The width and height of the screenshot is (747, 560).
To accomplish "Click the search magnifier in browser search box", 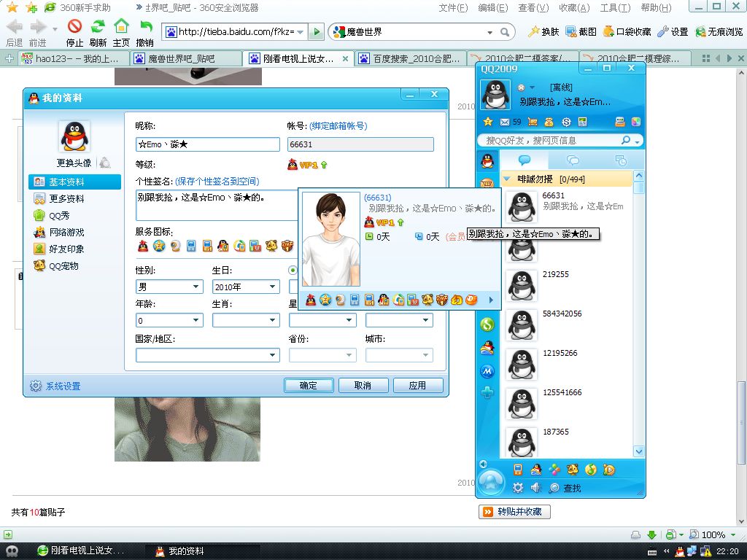I will coord(505,32).
